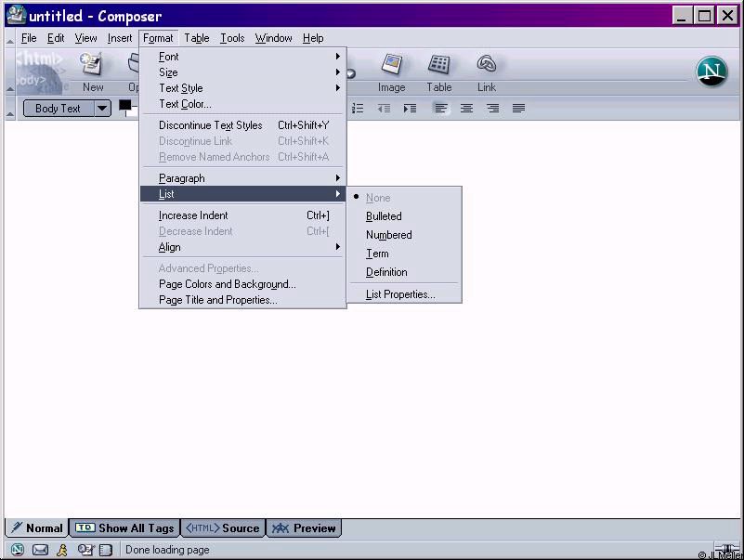Switch to the HTML Source tab
The height and width of the screenshot is (560, 744).
click(223, 527)
